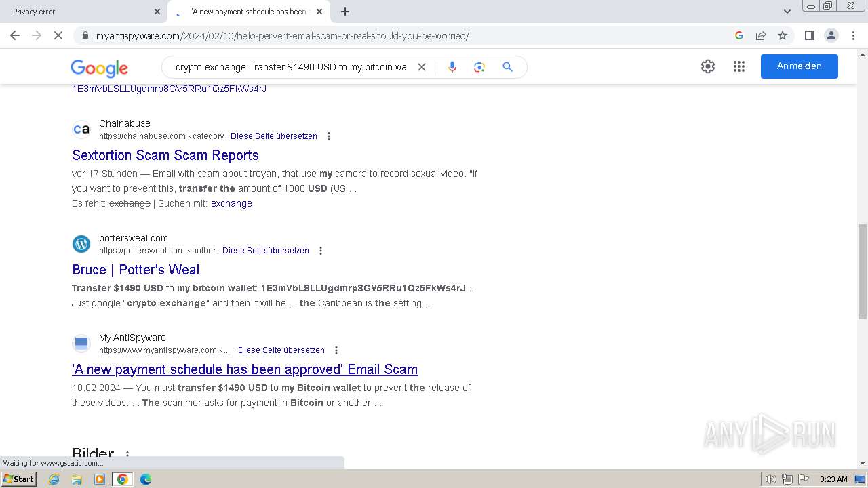Screen dimensions: 868x488
Task: Click the Google icon in address bar
Action: coord(739,35)
